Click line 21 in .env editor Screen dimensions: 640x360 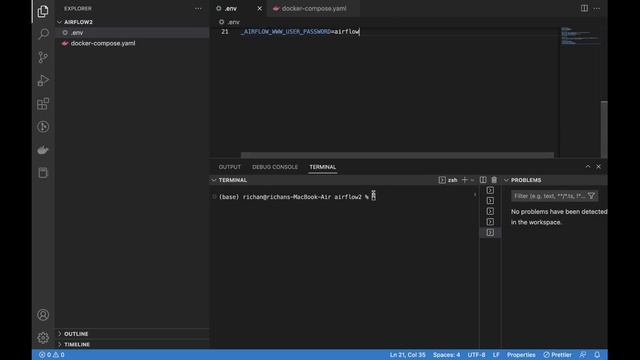(x=300, y=31)
